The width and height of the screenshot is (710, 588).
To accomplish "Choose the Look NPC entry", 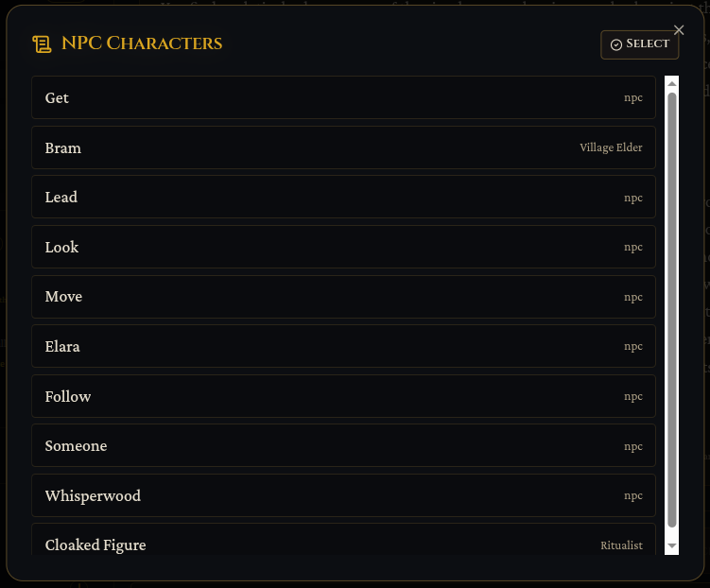I will (x=343, y=248).
